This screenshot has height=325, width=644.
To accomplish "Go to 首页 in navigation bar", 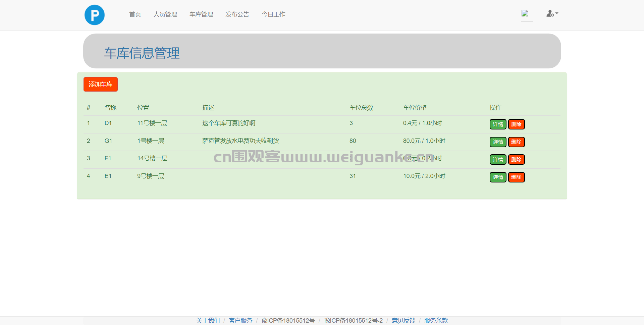I will pyautogui.click(x=135, y=14).
